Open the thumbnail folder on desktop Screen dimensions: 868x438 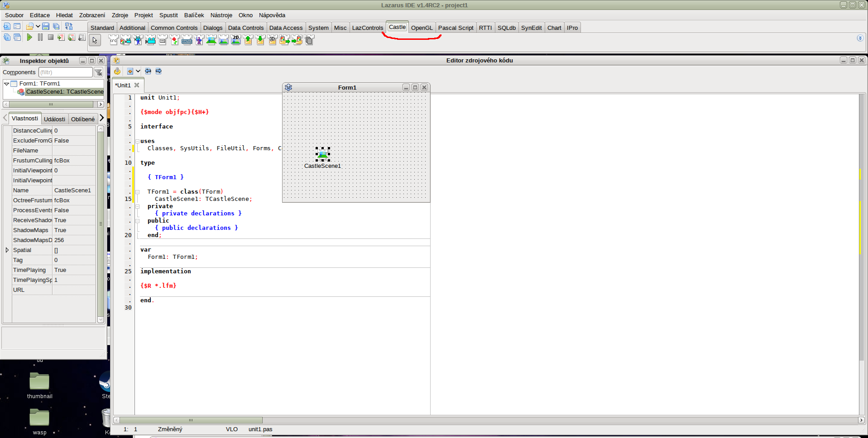(39, 386)
